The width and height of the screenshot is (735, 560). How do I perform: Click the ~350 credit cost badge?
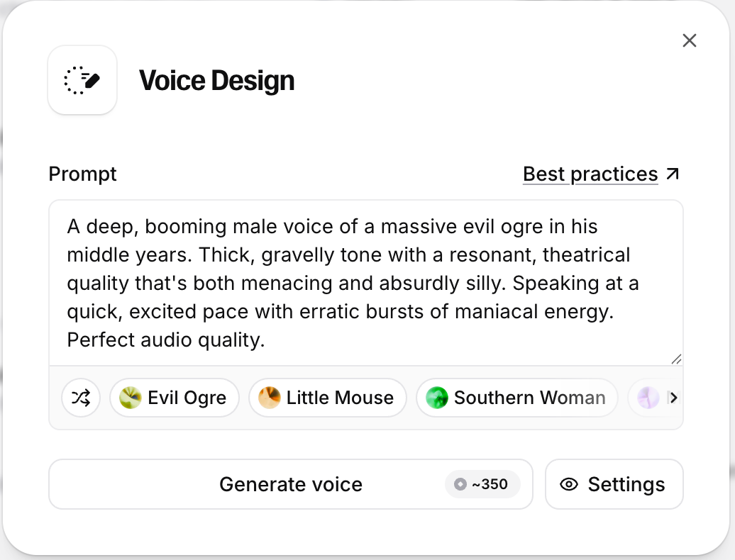click(483, 484)
